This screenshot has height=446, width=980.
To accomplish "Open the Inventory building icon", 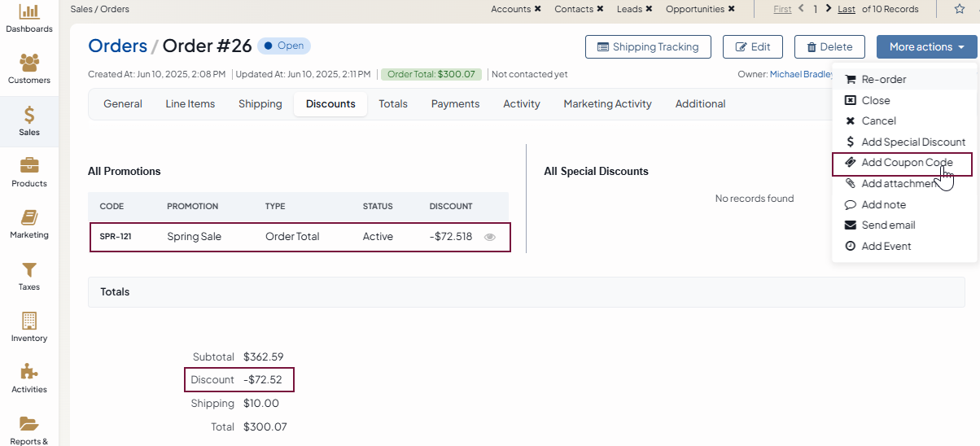I will [28, 321].
